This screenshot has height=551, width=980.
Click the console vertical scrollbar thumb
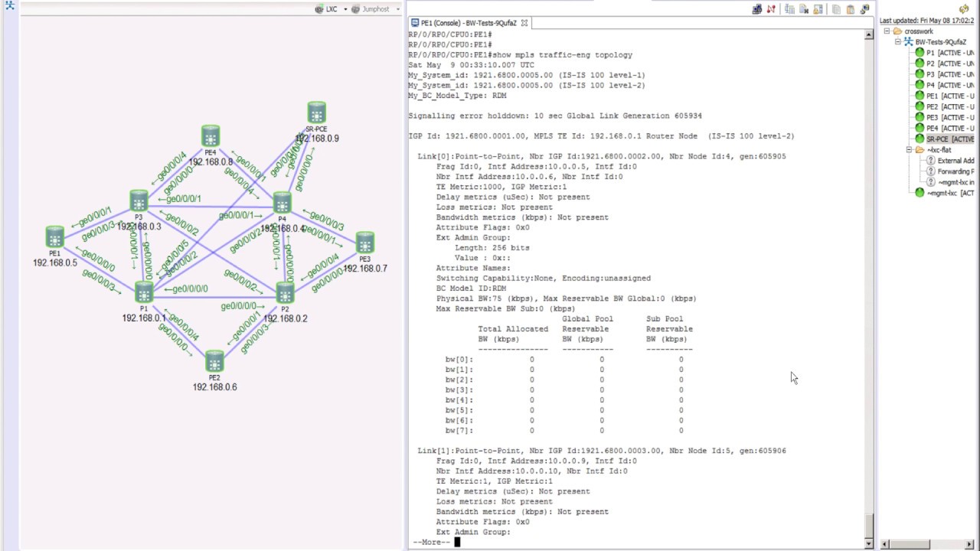point(869,527)
